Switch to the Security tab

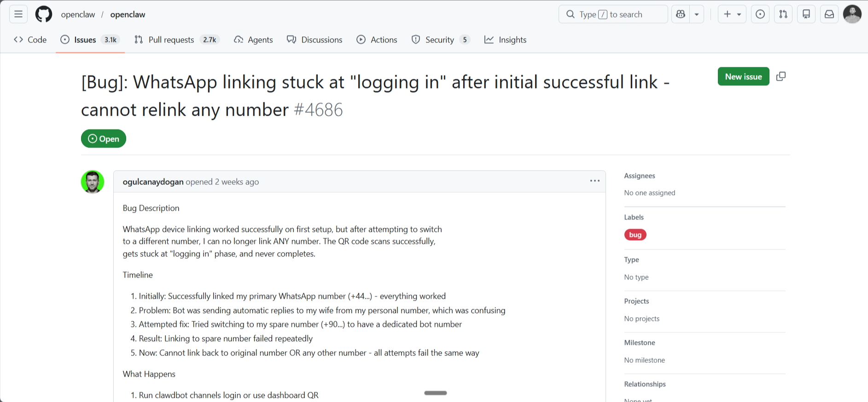click(x=441, y=40)
